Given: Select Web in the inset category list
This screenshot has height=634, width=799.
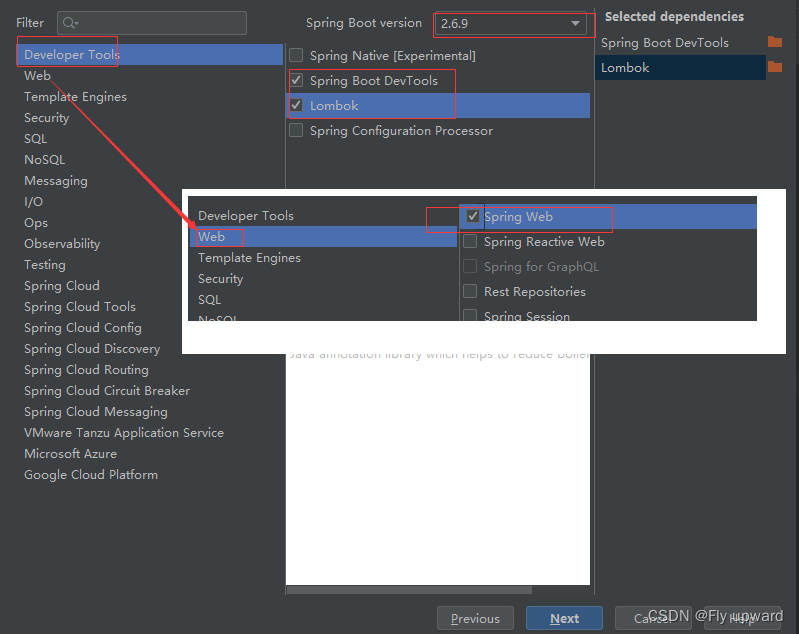Looking at the screenshot, I should [323, 236].
